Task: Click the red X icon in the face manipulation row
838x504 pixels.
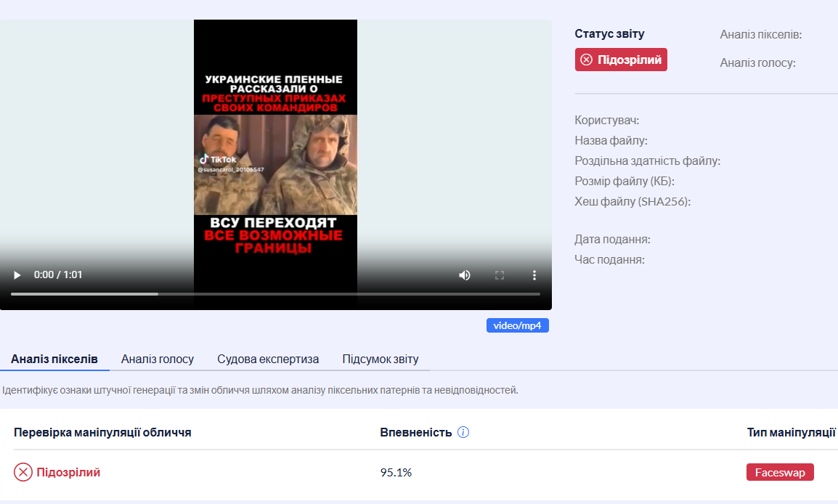Action: (23, 473)
